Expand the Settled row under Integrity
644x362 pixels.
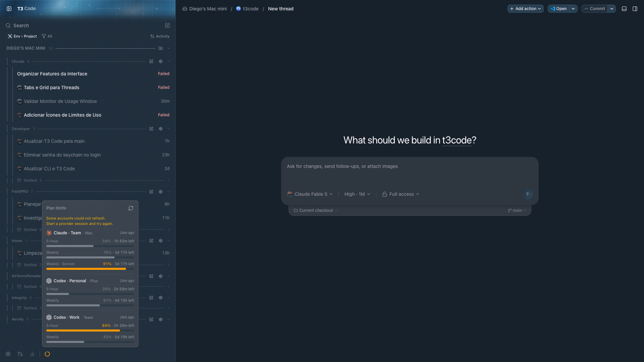click(93, 308)
